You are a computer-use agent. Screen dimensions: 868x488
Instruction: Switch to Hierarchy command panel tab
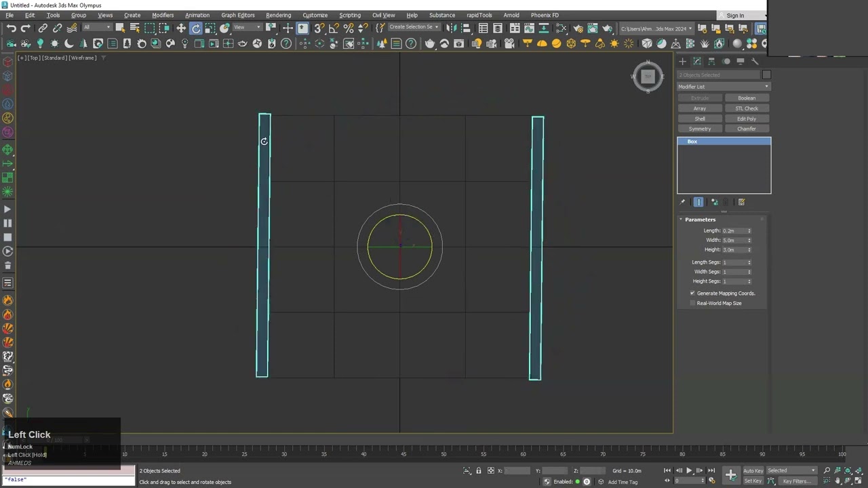click(711, 61)
